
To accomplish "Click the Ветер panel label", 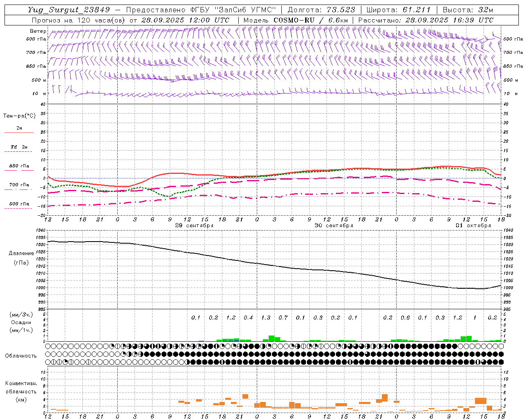I will (x=38, y=31).
